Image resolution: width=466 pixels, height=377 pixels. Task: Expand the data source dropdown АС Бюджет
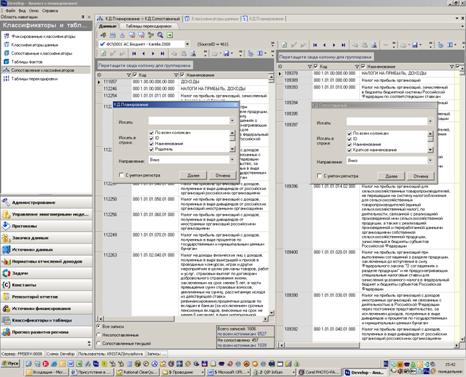click(x=187, y=44)
